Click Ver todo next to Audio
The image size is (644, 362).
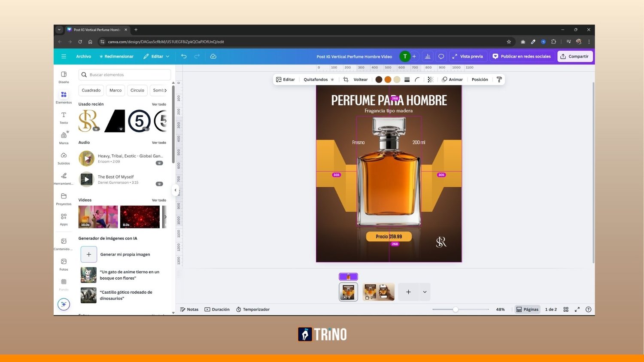[x=159, y=143]
